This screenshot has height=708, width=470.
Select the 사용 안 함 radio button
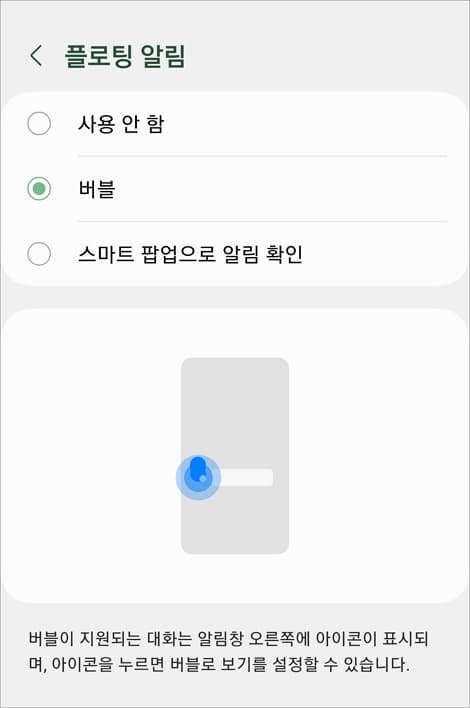[x=39, y=124]
